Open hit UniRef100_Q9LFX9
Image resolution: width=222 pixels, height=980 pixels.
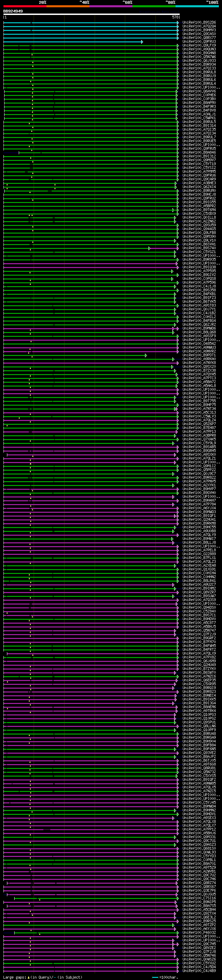click(x=199, y=45)
